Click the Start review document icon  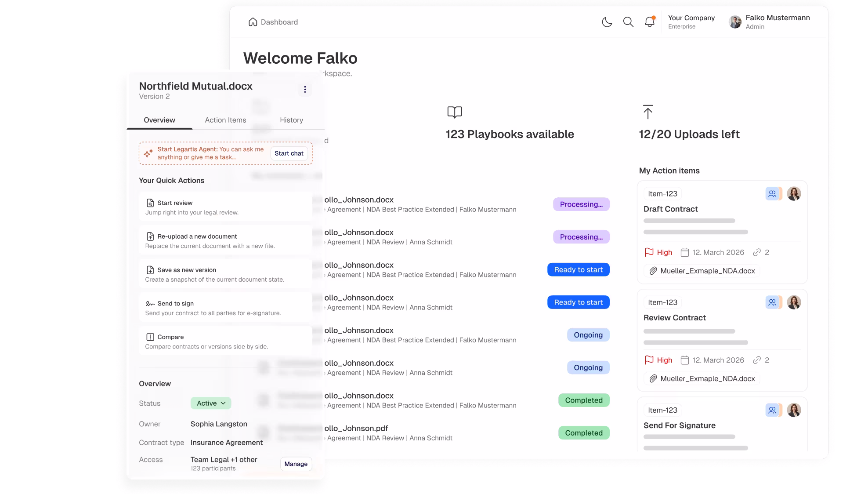[150, 203]
